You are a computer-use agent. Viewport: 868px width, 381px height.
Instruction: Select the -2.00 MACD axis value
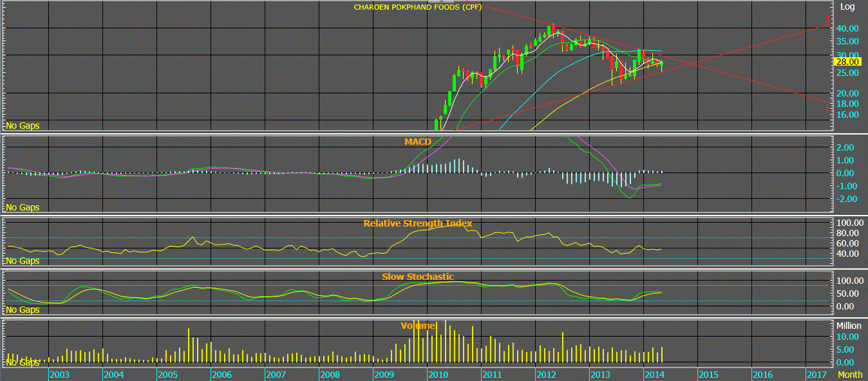coord(845,199)
